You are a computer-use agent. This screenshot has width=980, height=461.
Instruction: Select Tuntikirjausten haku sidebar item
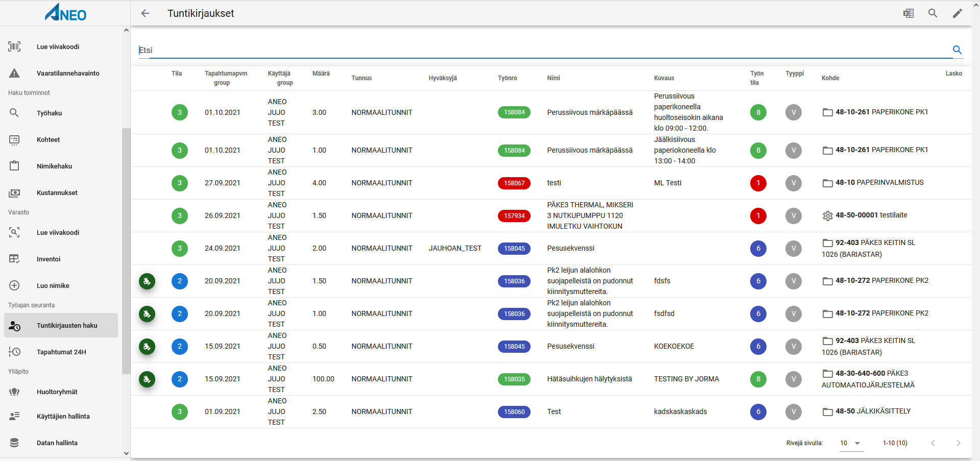tap(61, 325)
